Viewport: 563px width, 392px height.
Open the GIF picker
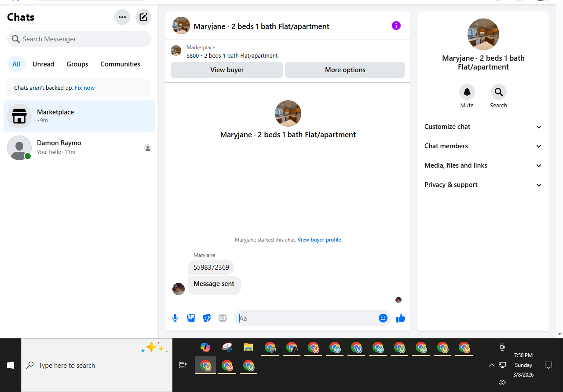(223, 318)
